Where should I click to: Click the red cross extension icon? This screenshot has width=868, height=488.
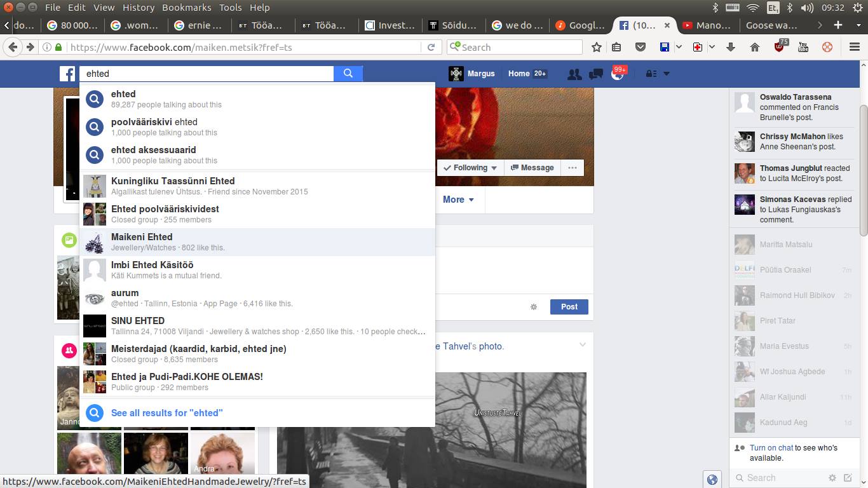click(x=698, y=47)
